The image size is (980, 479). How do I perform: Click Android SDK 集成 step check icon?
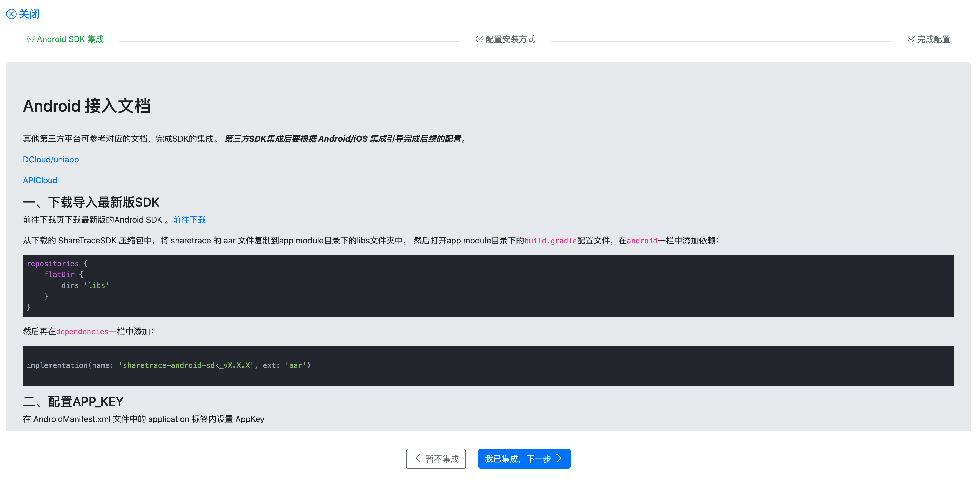[31, 39]
